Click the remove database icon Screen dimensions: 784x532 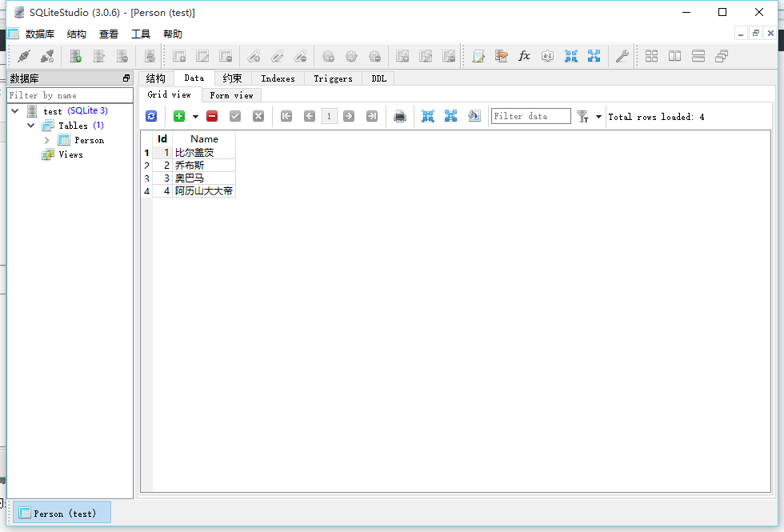(x=122, y=56)
